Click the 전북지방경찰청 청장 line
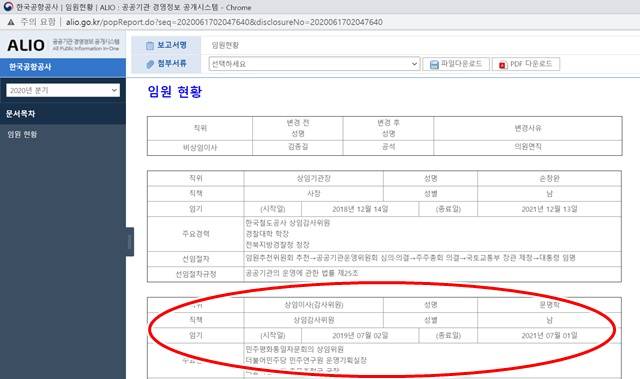 point(278,245)
